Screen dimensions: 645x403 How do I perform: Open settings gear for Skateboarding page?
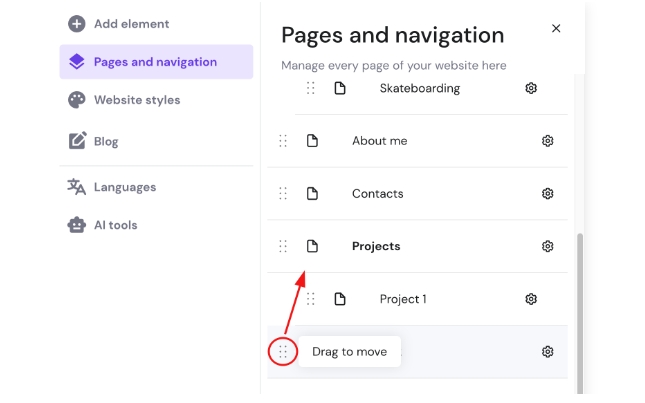(531, 88)
